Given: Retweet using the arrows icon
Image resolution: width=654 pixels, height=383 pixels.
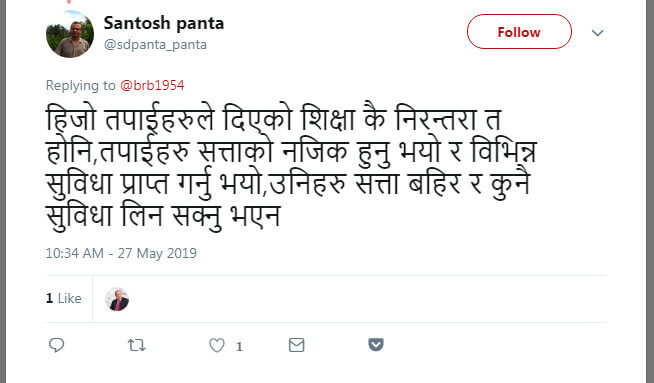Looking at the screenshot, I should click(x=136, y=345).
